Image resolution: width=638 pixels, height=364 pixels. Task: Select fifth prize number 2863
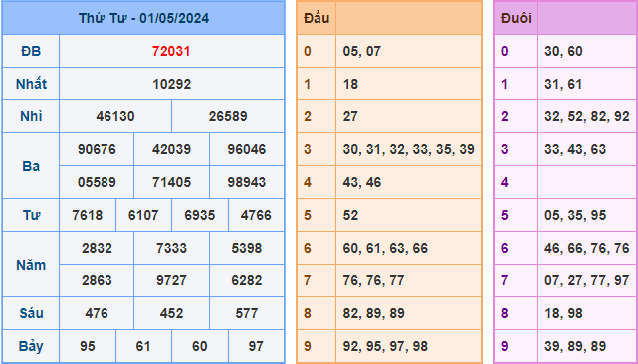(x=97, y=280)
